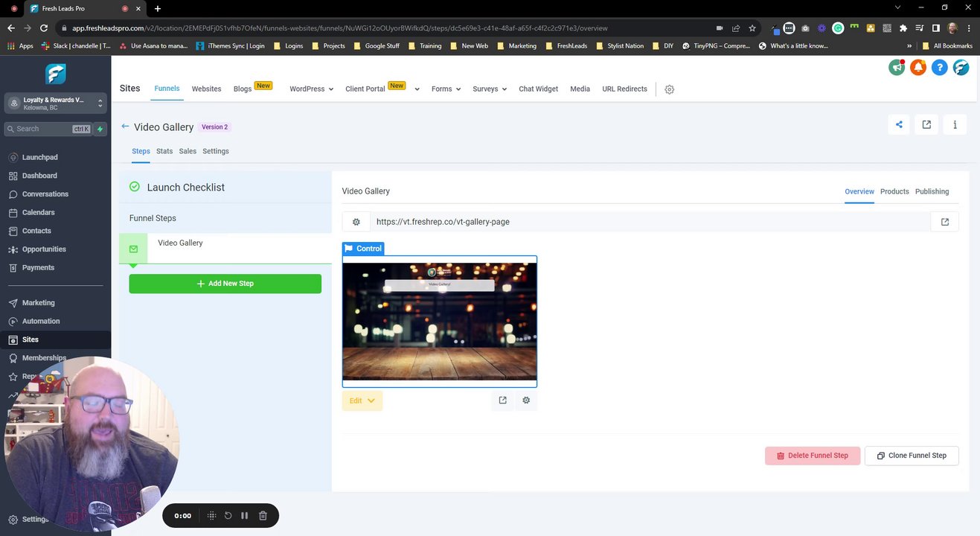
Task: Click Delete Funnel Step button
Action: click(813, 456)
